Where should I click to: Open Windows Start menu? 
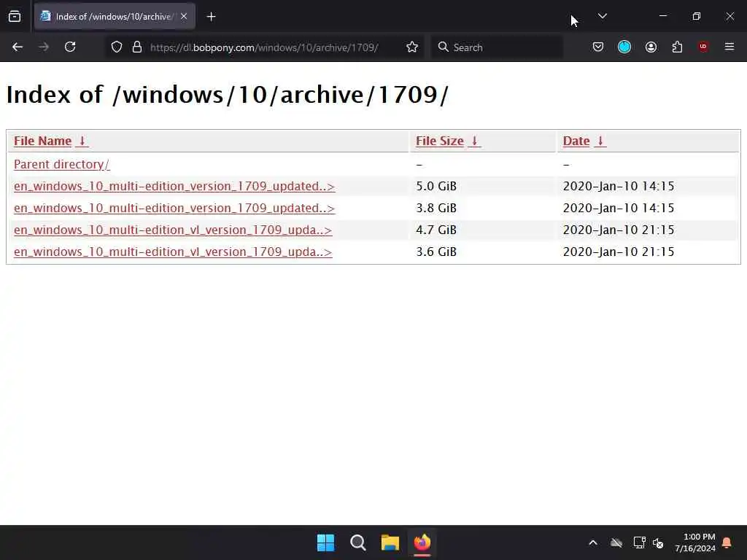[326, 542]
